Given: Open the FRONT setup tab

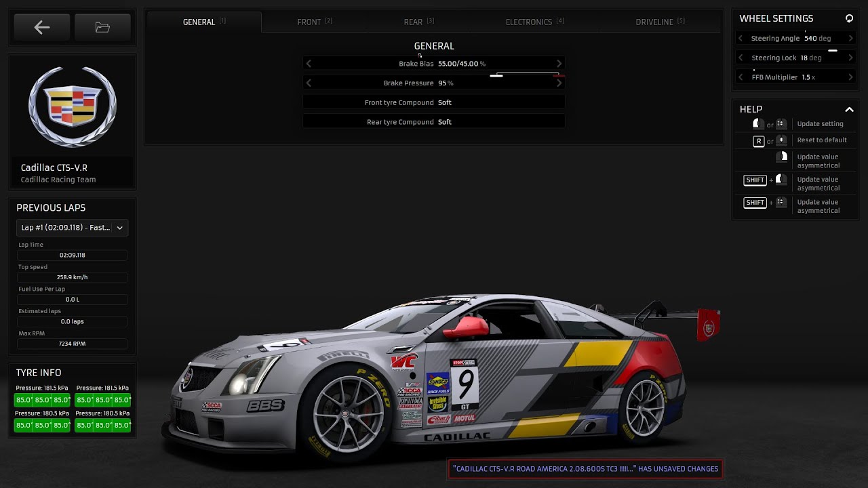Looking at the screenshot, I should point(315,22).
